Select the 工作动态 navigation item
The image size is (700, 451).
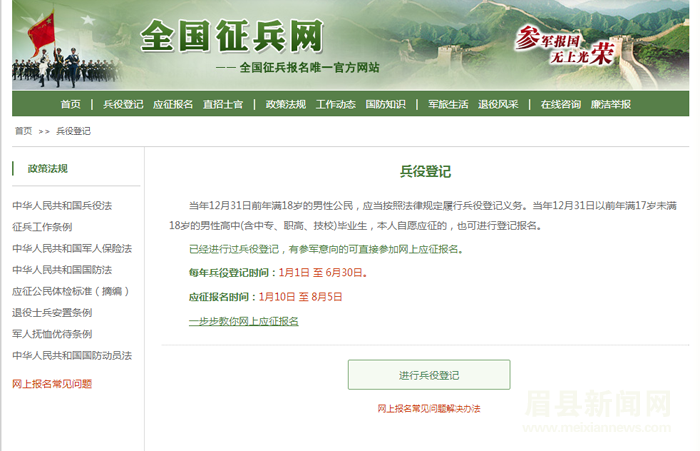point(335,104)
